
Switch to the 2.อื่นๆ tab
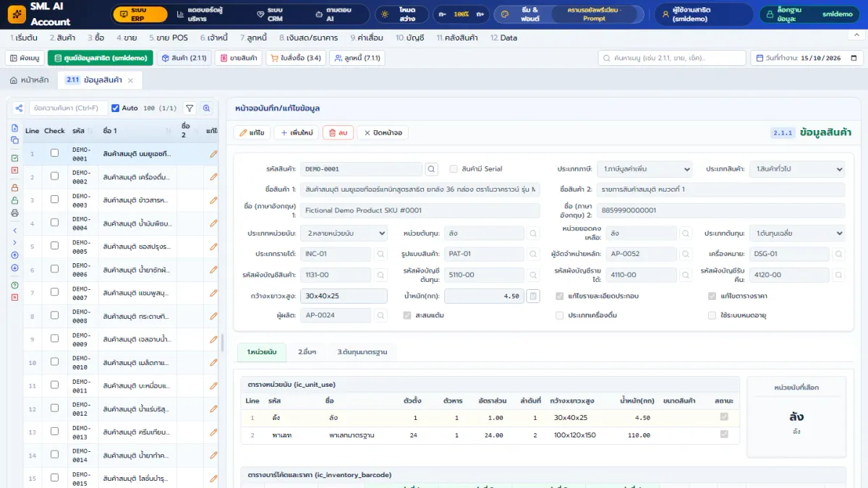[x=307, y=352]
